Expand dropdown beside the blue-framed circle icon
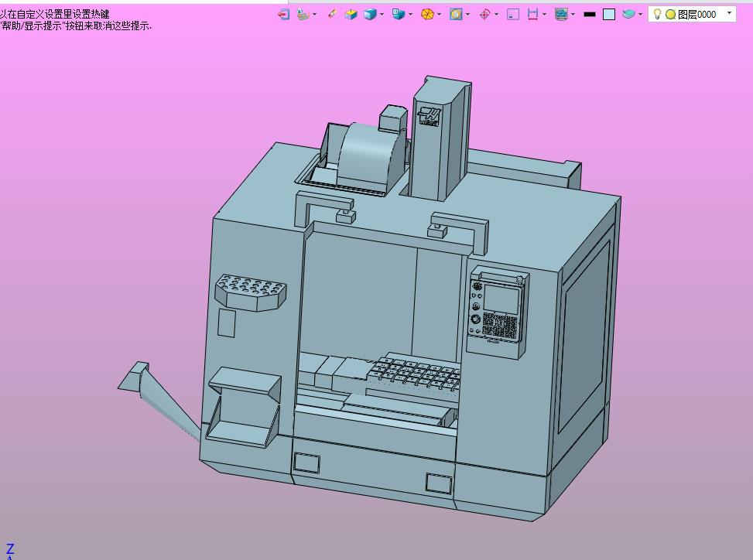 [467, 15]
